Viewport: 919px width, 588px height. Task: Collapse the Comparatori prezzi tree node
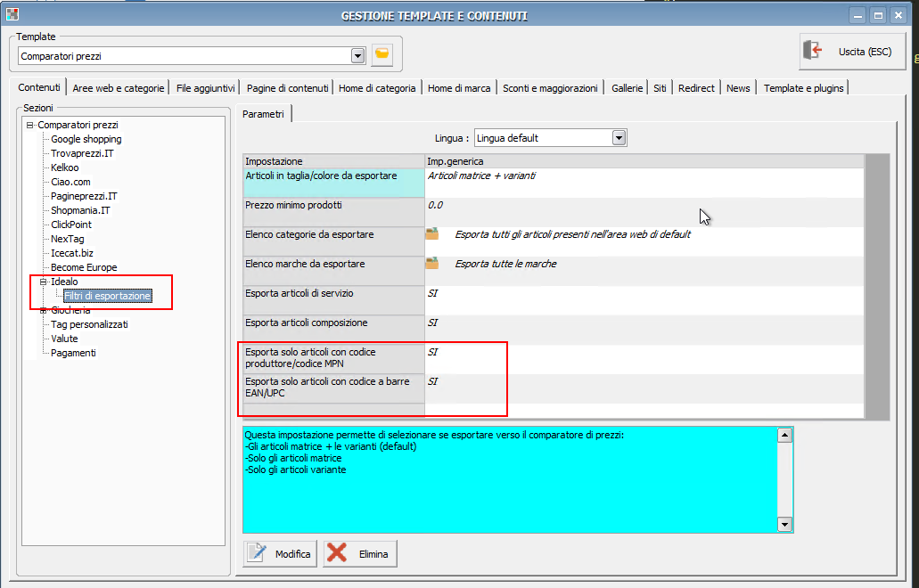coord(29,125)
